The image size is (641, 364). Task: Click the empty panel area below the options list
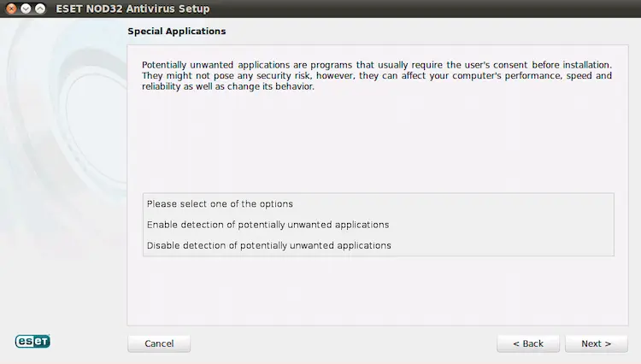pyautogui.click(x=378, y=291)
